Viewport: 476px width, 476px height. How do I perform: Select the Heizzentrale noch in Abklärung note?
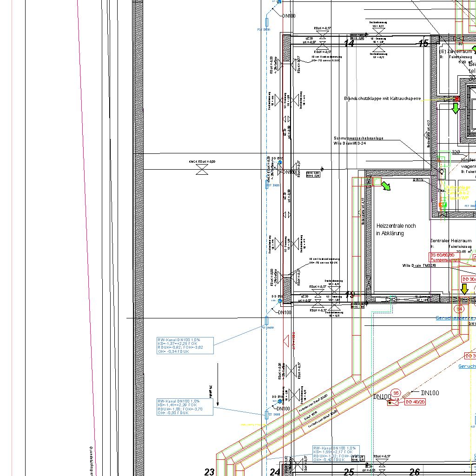coord(396,230)
